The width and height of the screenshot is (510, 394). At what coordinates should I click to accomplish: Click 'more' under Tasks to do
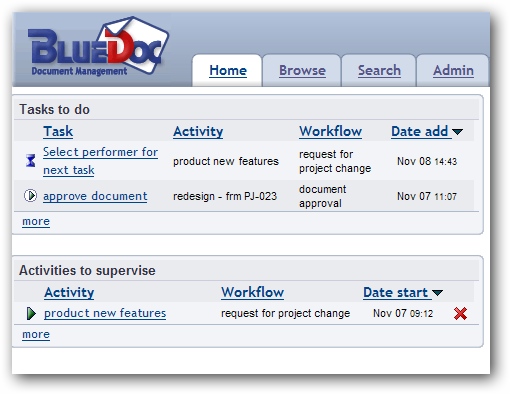(x=36, y=221)
